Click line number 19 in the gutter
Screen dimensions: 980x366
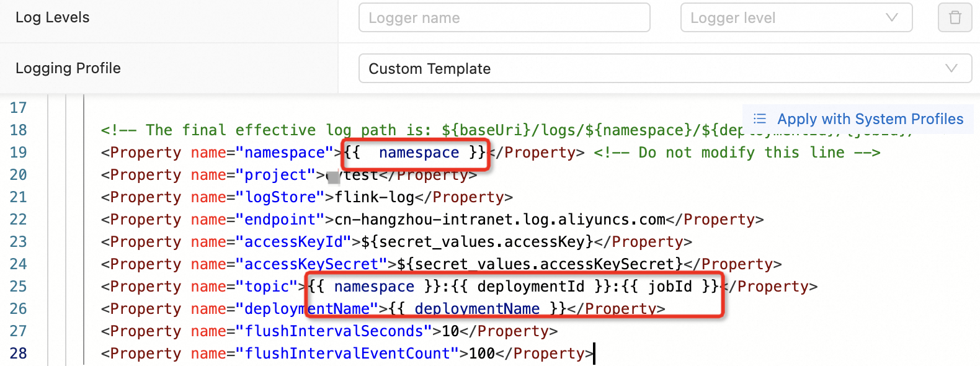click(x=19, y=153)
